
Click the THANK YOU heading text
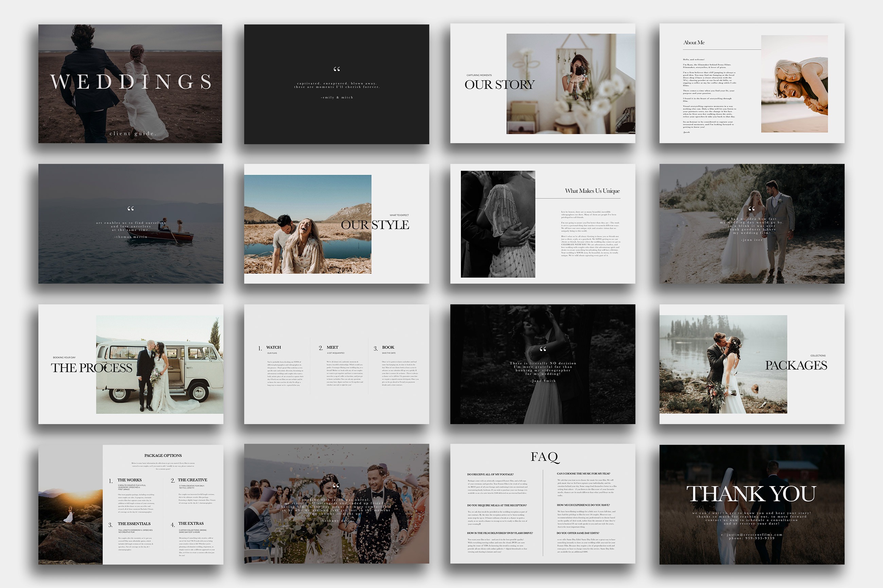click(x=751, y=493)
